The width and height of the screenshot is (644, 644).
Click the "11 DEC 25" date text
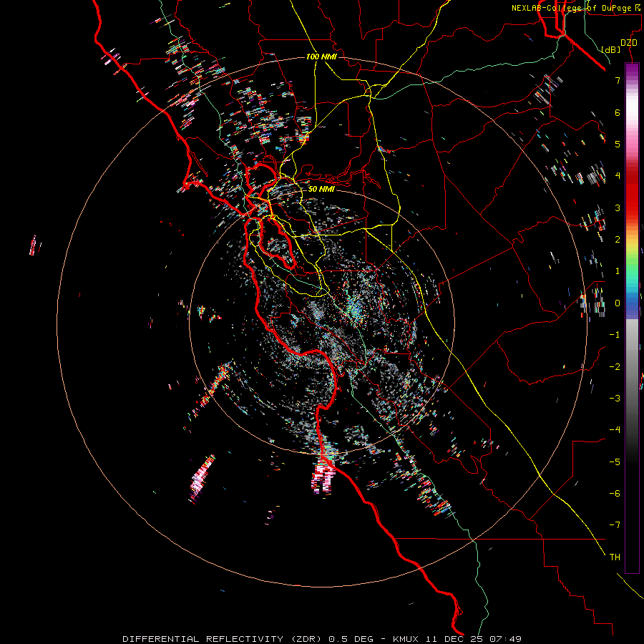[x=456, y=639]
